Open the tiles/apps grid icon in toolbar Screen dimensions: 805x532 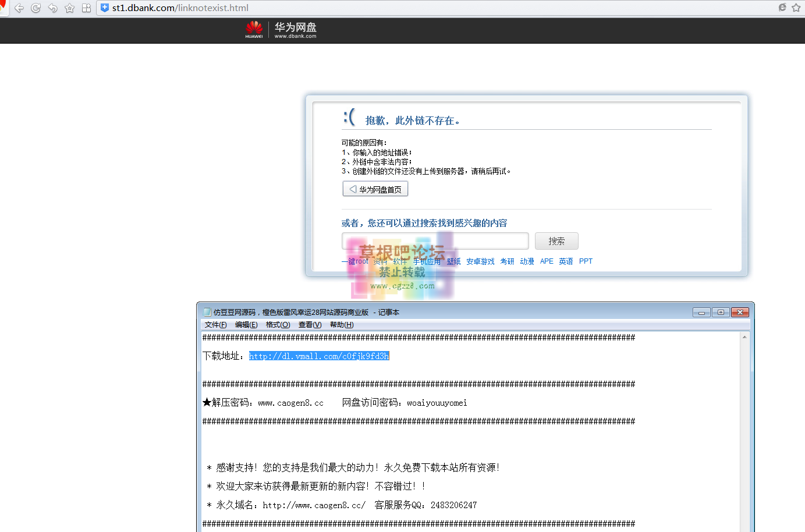(x=86, y=8)
